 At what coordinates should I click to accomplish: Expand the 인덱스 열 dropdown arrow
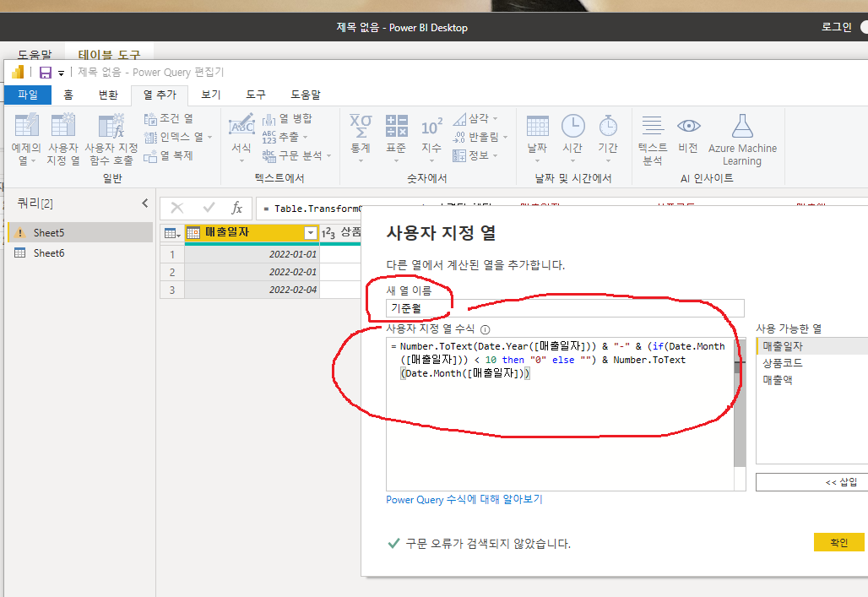click(209, 138)
